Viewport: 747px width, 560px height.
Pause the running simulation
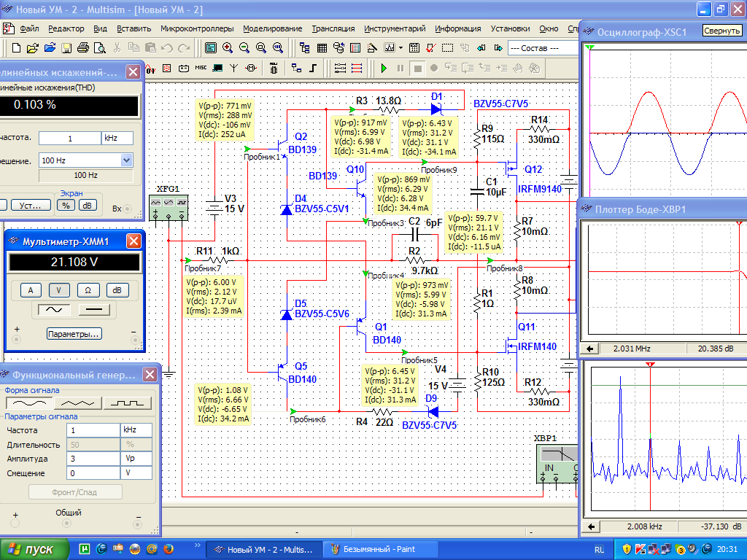400,68
